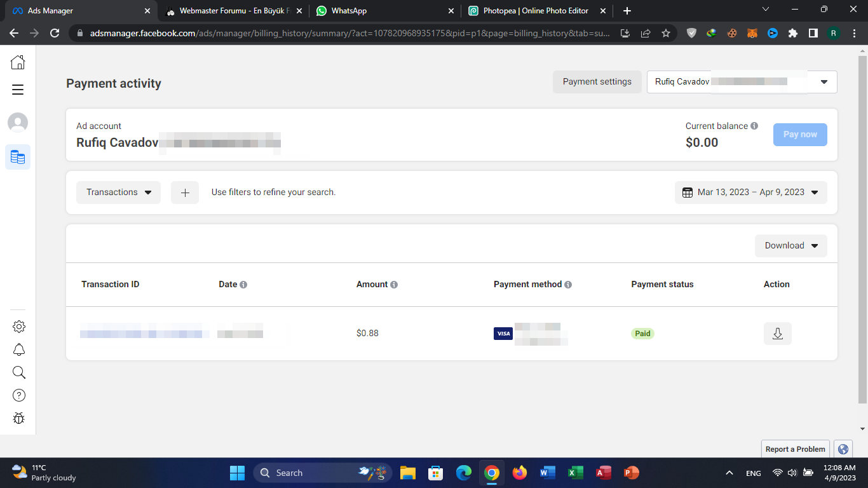Open File Explorer from the taskbar
The image size is (868, 488).
point(408,473)
